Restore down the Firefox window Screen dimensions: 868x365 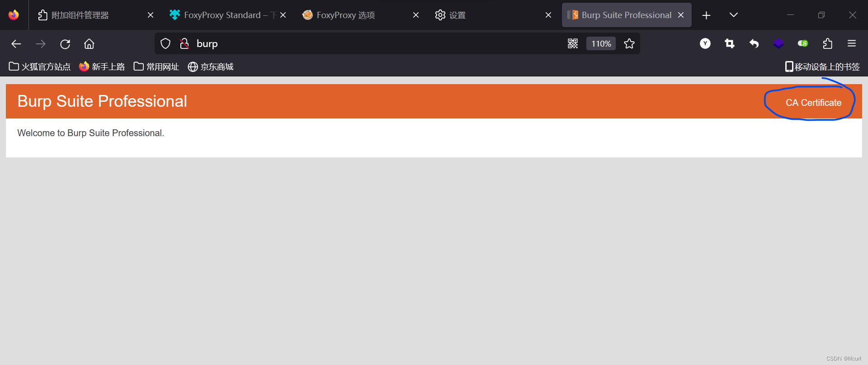pyautogui.click(x=821, y=15)
